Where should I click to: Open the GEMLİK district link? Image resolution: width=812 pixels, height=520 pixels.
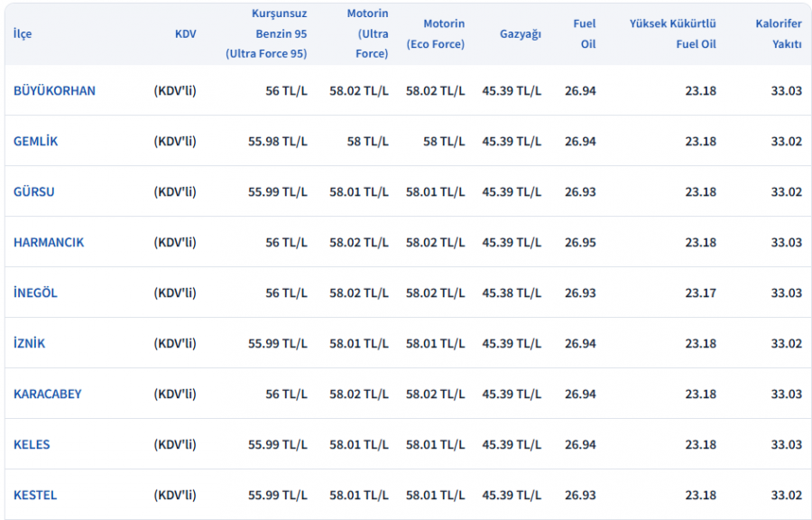pyautogui.click(x=35, y=141)
